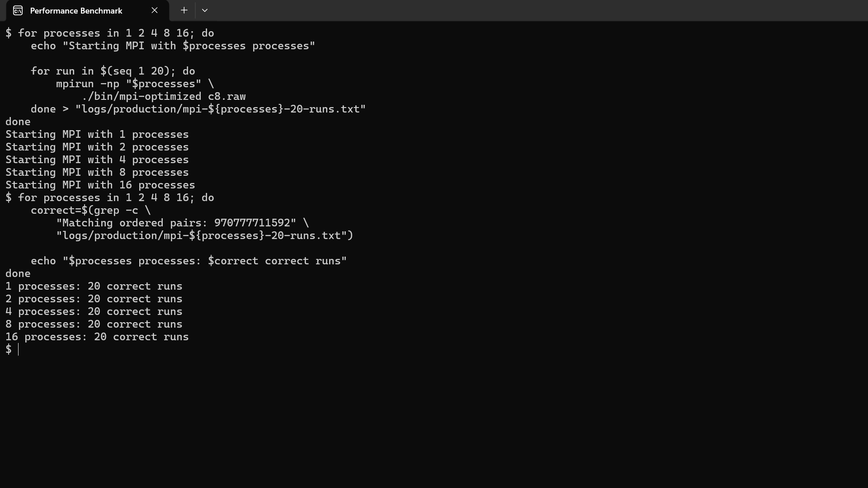Click the 'done > logs/production/mpi' redirect line
The height and width of the screenshot is (488, 868).
(x=198, y=109)
